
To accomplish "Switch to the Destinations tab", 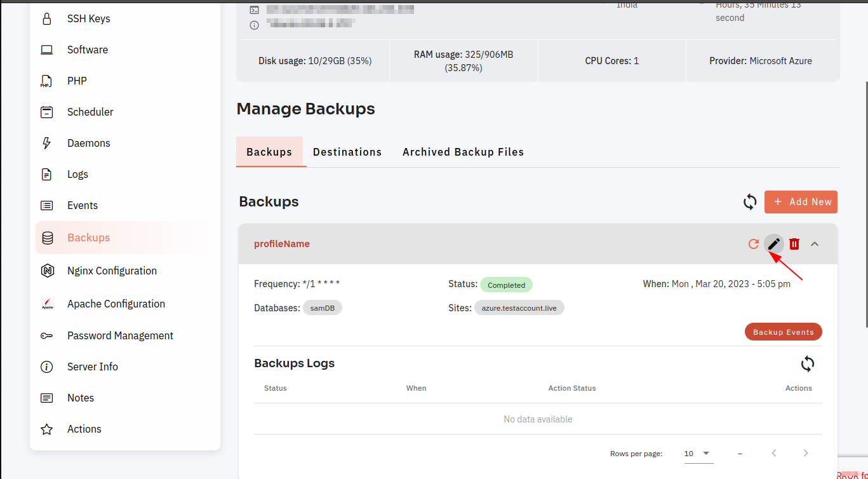I will click(x=347, y=152).
